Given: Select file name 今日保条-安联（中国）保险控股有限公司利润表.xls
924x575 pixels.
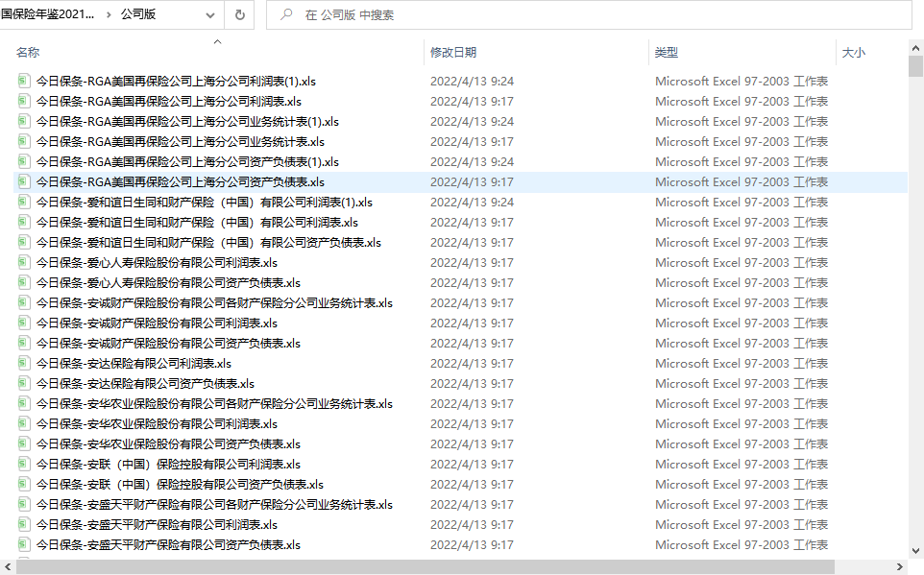Looking at the screenshot, I should click(x=168, y=464).
